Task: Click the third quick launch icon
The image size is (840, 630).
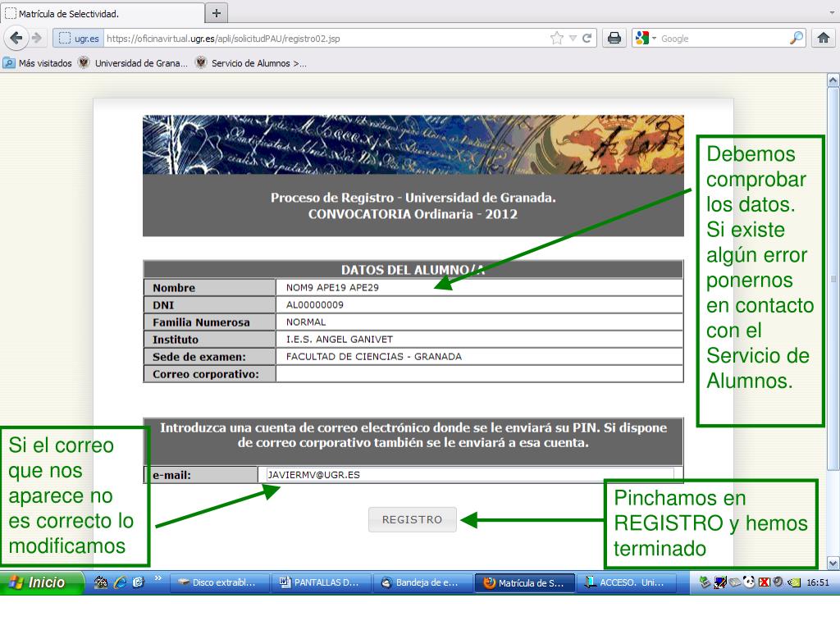Action: [138, 582]
